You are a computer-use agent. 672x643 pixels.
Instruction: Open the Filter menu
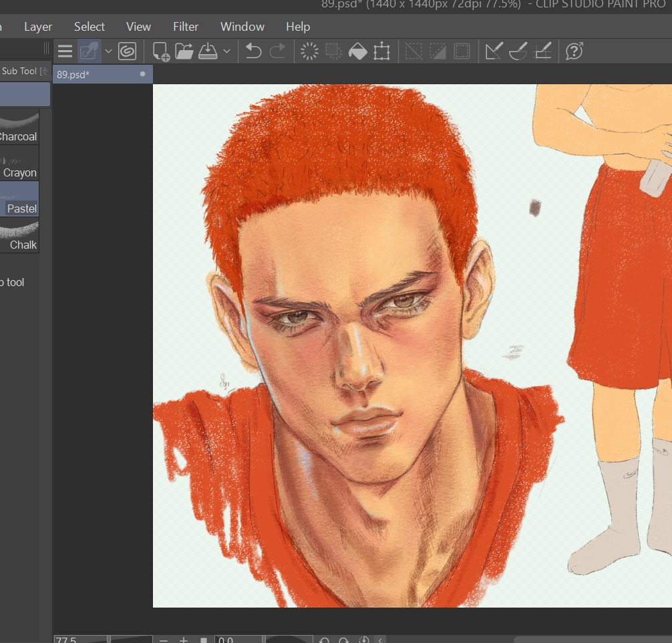(186, 27)
